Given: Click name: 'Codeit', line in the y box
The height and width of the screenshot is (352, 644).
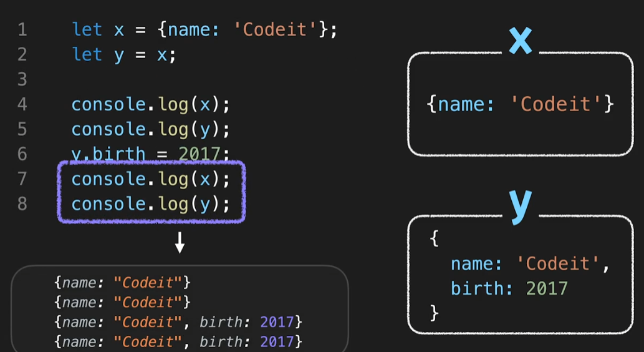Looking at the screenshot, I should click(x=530, y=263).
